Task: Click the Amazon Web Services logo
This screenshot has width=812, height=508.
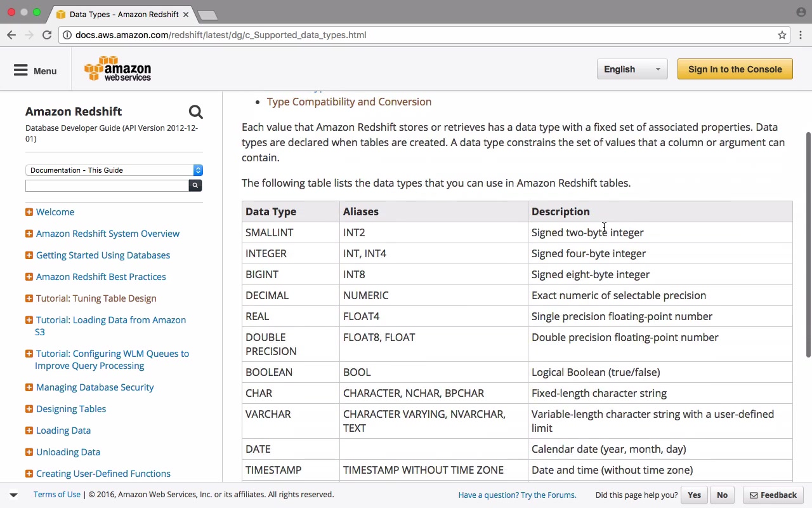Action: coord(118,69)
